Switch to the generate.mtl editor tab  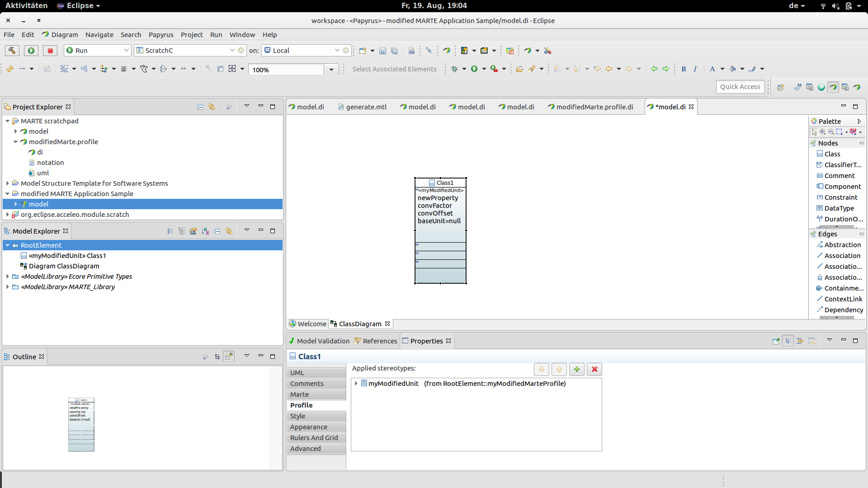point(363,107)
